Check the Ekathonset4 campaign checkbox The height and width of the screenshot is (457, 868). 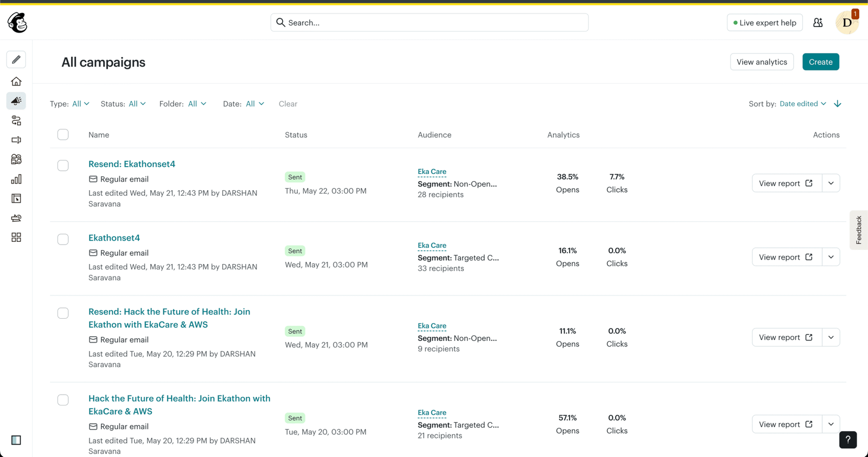(x=63, y=239)
